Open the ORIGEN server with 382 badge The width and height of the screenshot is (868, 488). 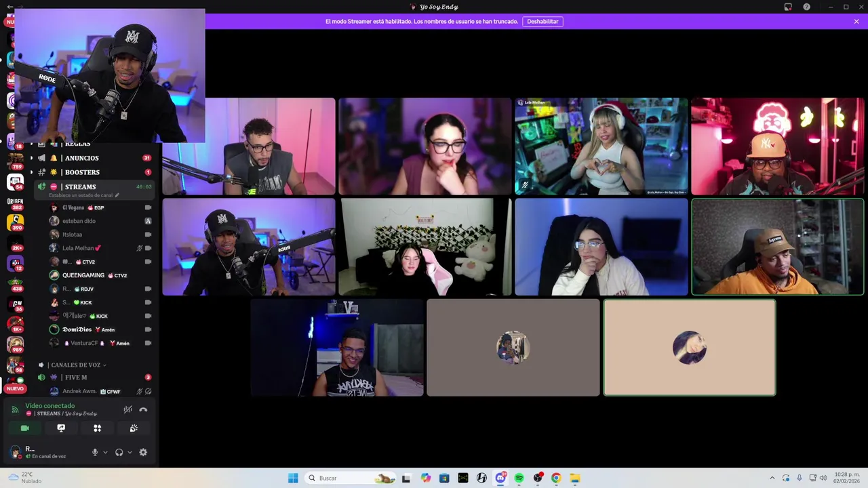click(15, 202)
